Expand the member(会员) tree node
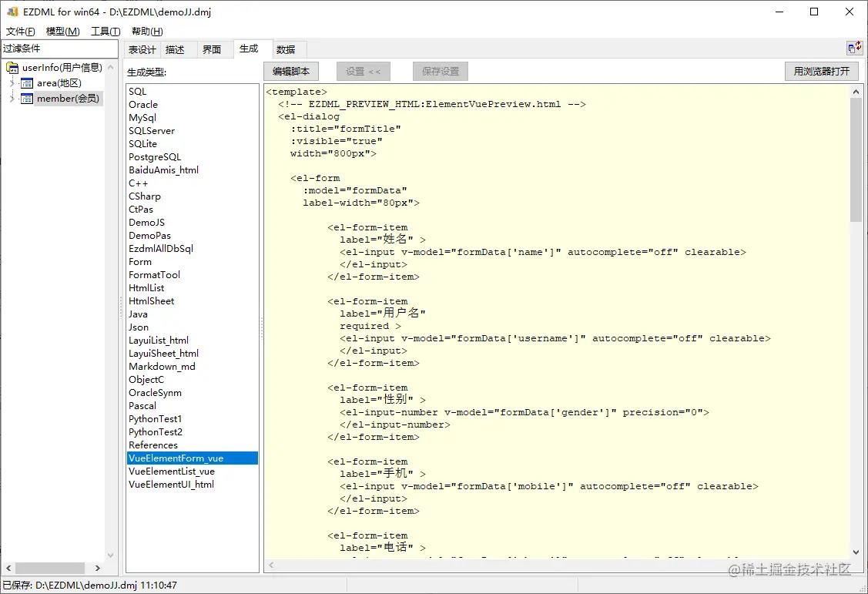868x594 pixels. click(12, 99)
